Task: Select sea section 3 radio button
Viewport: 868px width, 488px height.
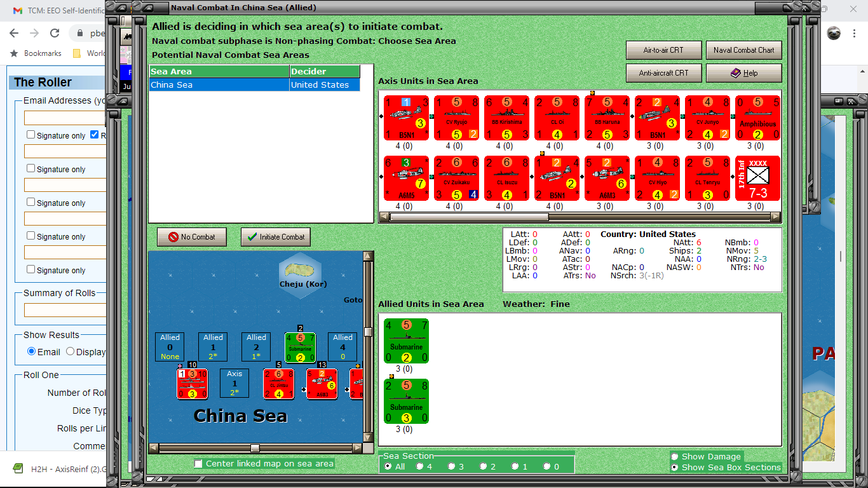Action: click(x=452, y=466)
